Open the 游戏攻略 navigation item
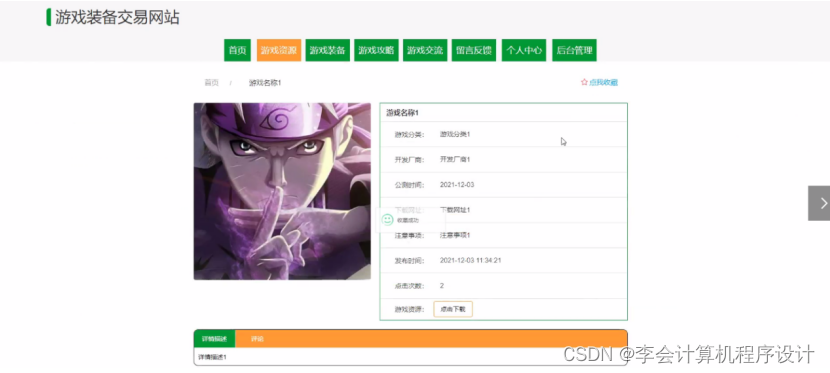 [x=376, y=50]
